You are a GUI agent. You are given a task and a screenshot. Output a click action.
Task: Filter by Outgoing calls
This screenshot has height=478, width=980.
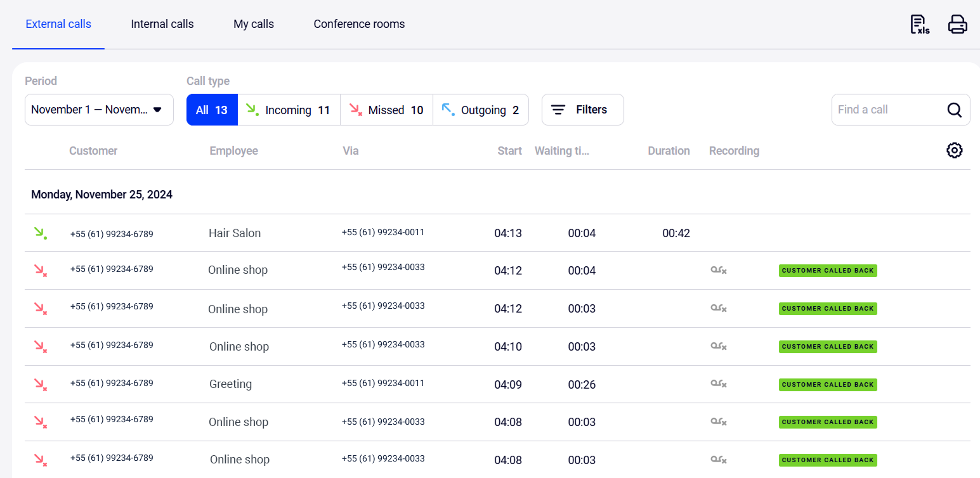coord(481,110)
